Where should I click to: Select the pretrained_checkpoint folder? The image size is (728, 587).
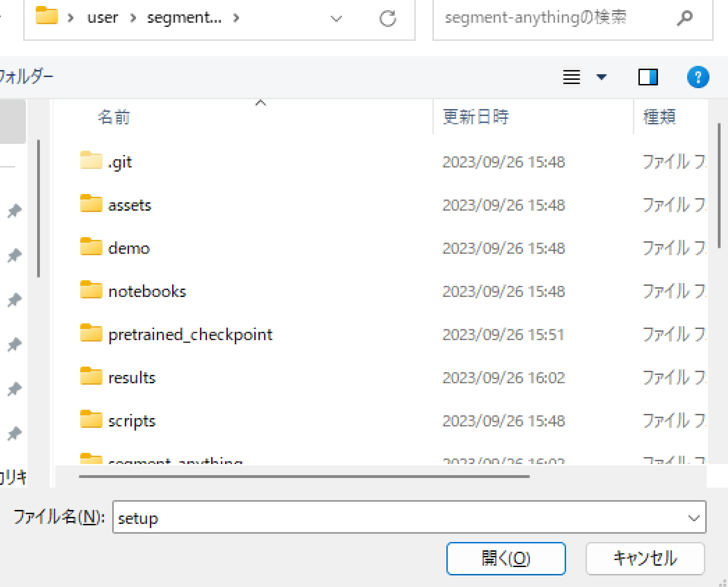point(190,335)
